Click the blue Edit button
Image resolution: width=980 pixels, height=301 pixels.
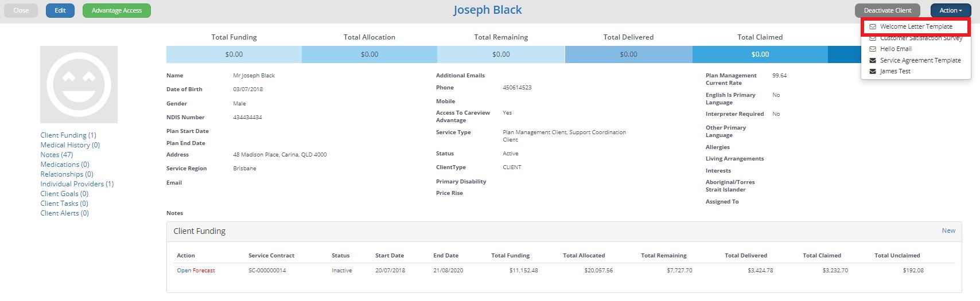pos(60,10)
